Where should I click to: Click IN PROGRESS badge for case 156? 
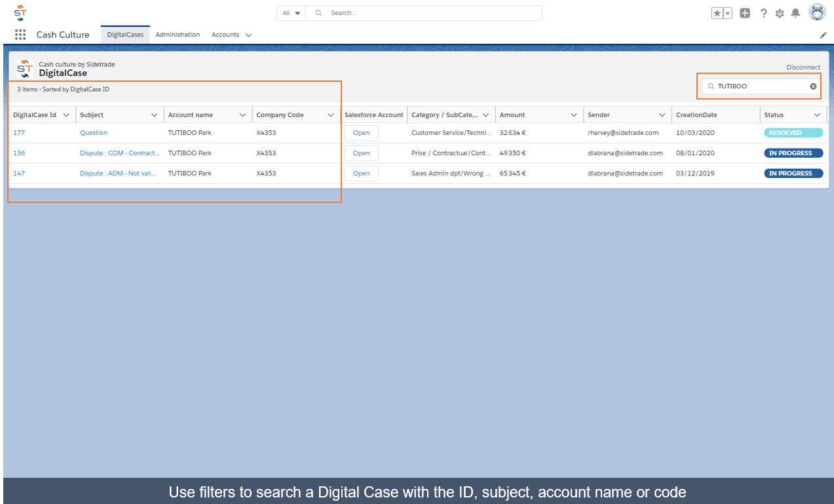coord(793,153)
